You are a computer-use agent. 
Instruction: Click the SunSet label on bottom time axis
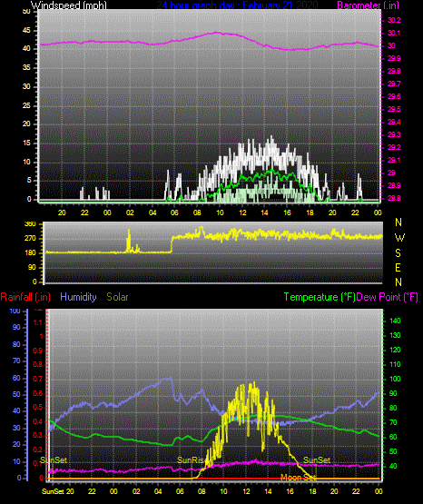pyautogui.click(x=53, y=491)
